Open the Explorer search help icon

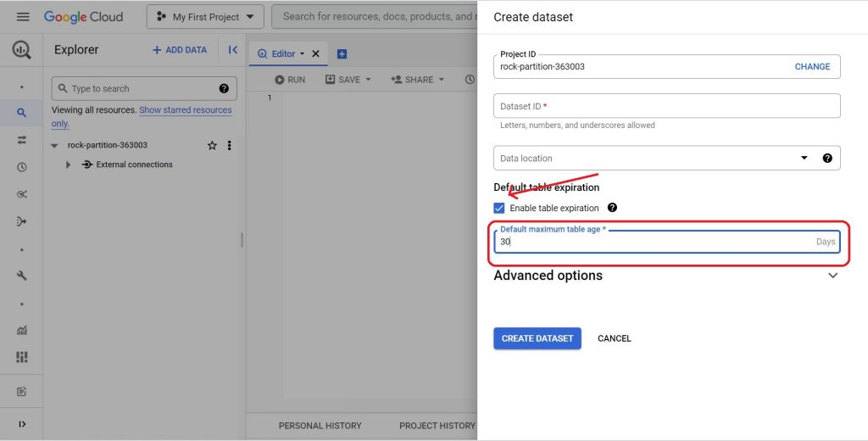point(224,88)
